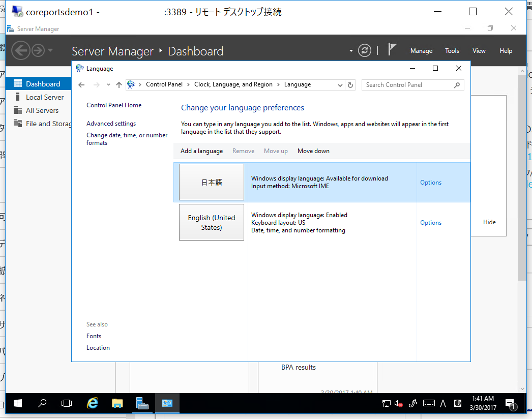Screen dimensions: 532x419
Task: Open the Tools menu
Action: [x=452, y=51]
